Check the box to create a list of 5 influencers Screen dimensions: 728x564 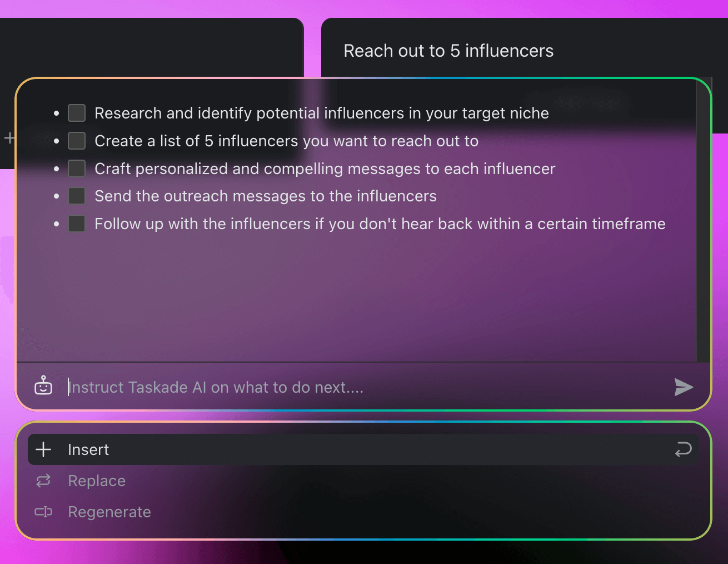coord(76,140)
